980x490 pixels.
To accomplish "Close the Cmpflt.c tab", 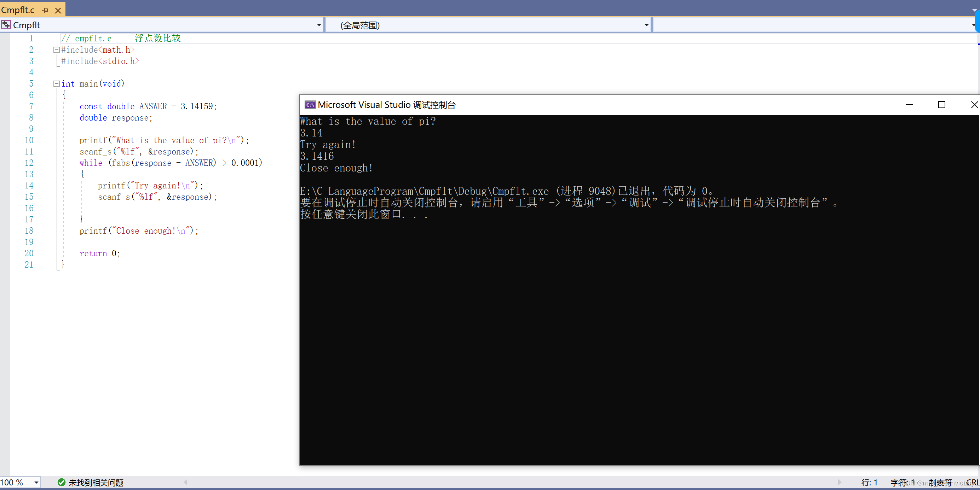I will [58, 10].
